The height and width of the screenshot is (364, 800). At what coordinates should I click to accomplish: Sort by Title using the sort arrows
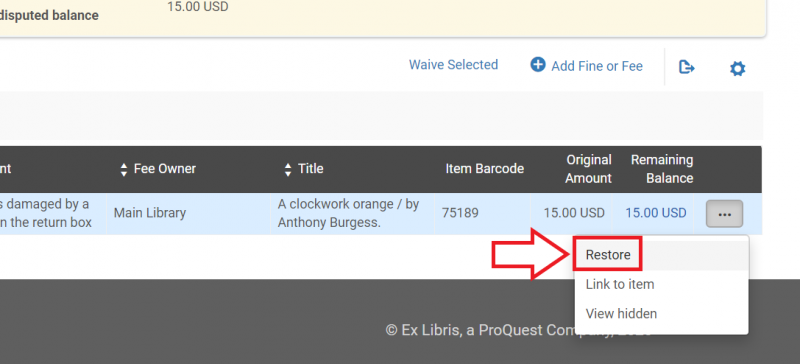[x=288, y=169]
